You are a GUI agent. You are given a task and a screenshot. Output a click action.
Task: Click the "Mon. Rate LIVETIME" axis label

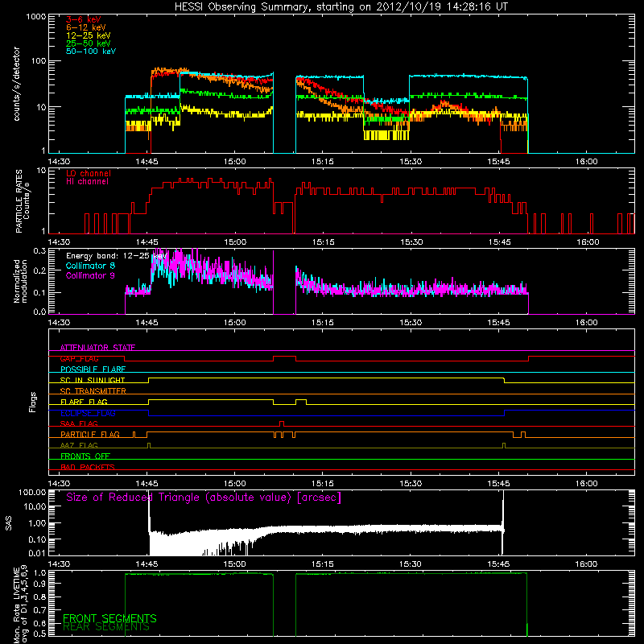pyautogui.click(x=17, y=605)
